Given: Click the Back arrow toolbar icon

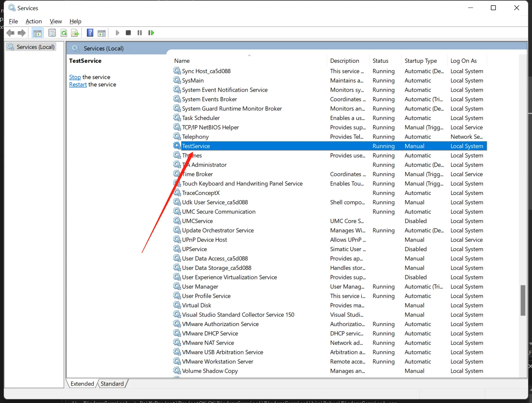Looking at the screenshot, I should (x=11, y=33).
